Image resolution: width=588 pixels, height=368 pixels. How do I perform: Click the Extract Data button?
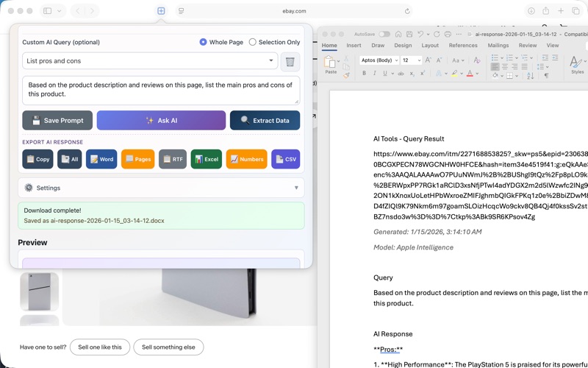coord(265,120)
